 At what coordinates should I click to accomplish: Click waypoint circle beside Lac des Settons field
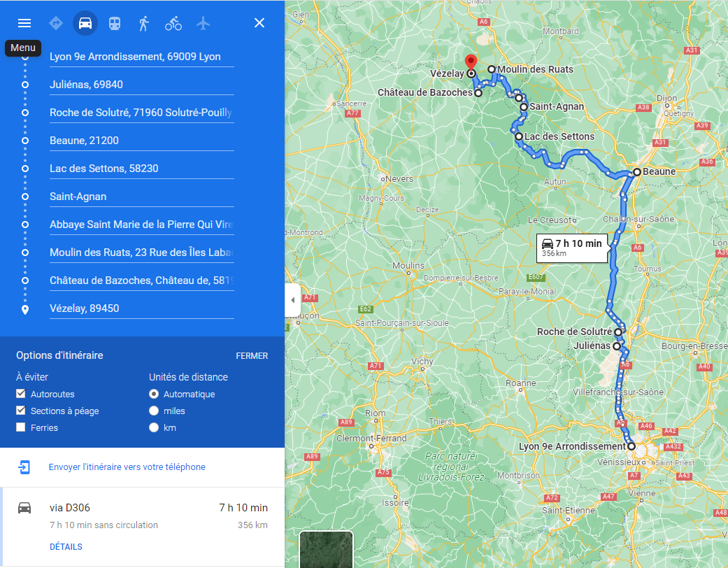coord(25,169)
